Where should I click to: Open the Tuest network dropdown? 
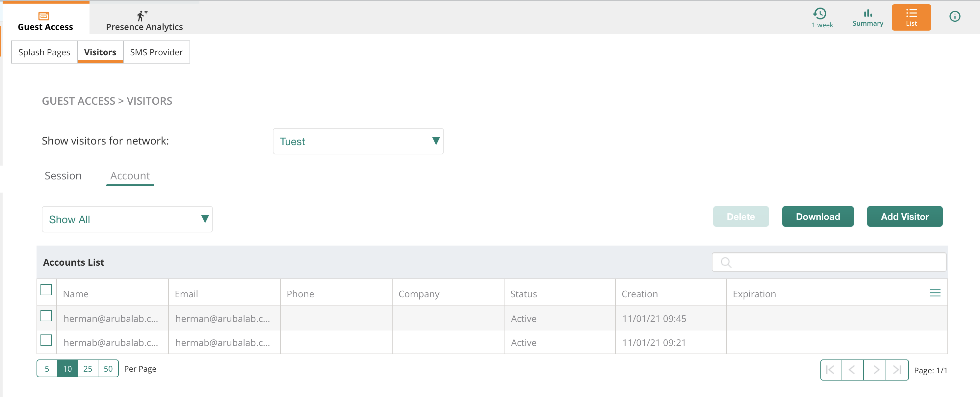click(358, 141)
